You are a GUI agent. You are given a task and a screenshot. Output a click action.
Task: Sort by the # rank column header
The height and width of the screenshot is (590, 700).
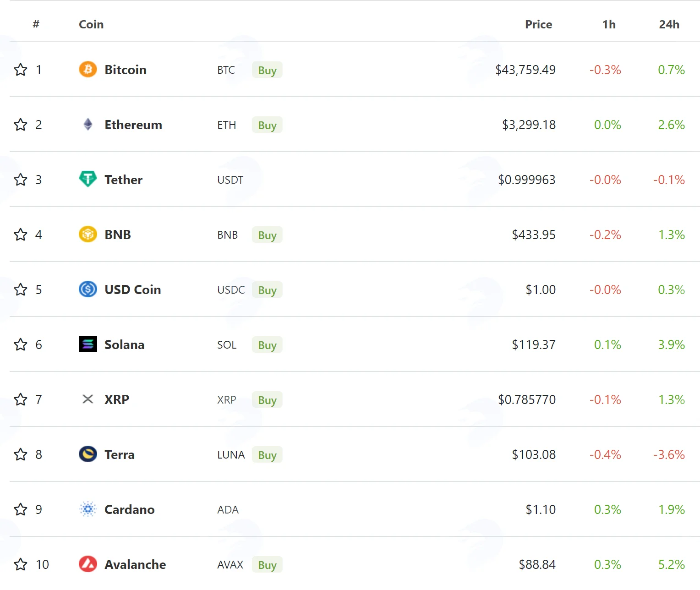pos(36,24)
